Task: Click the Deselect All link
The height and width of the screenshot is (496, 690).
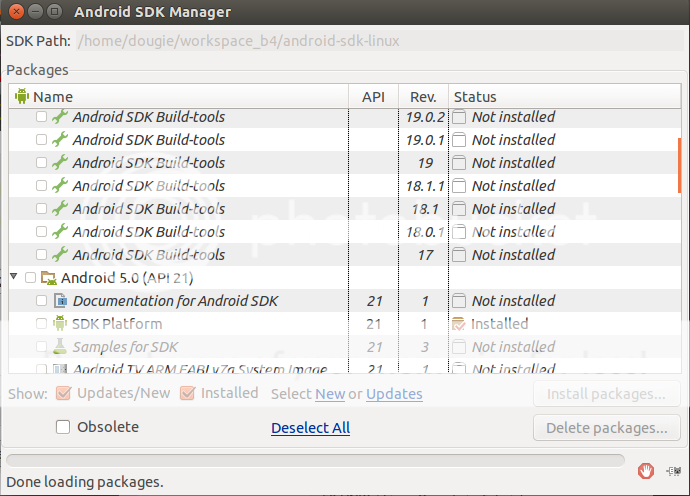Action: tap(311, 428)
